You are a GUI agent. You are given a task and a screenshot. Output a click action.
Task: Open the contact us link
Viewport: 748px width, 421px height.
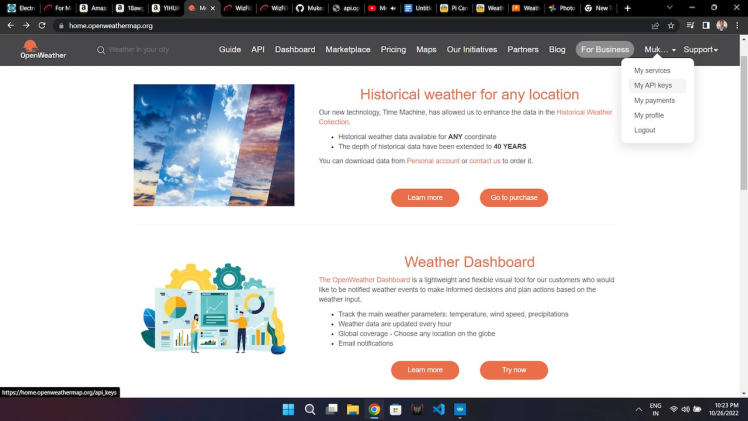485,161
